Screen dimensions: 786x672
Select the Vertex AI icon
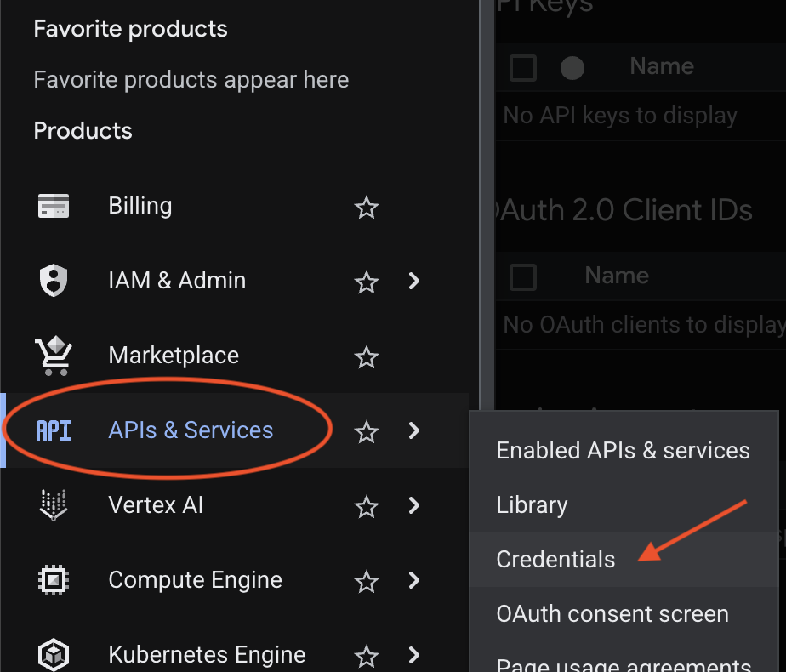(53, 504)
